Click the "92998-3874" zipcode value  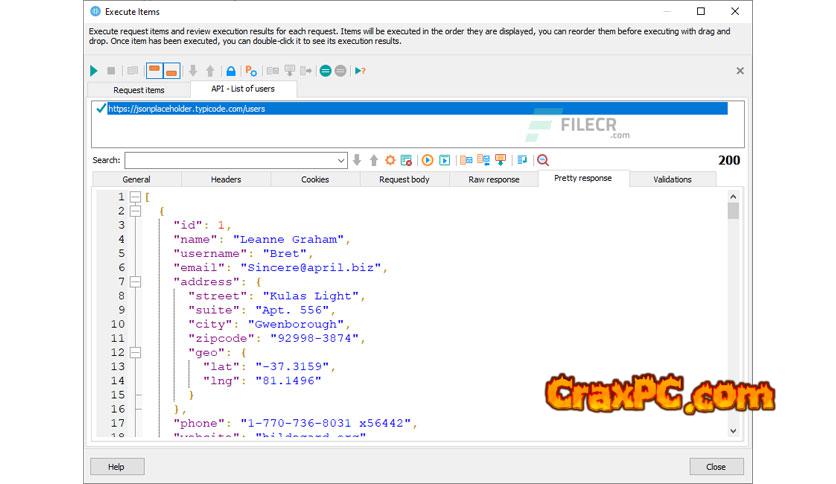(x=315, y=338)
